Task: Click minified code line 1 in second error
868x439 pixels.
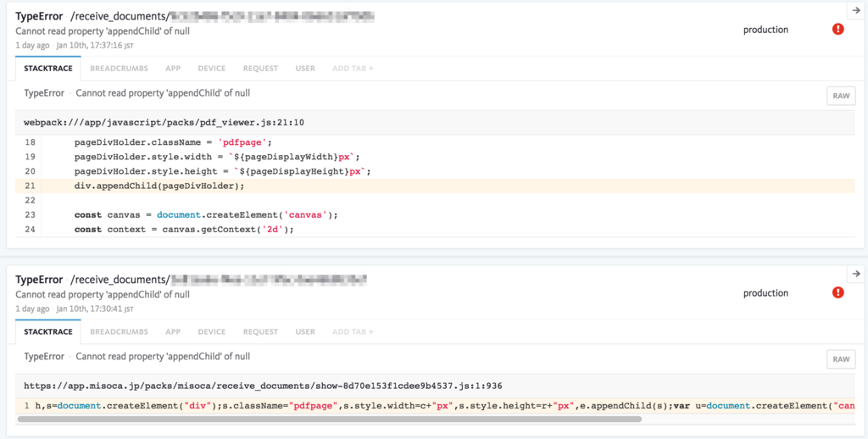Action: pos(435,406)
